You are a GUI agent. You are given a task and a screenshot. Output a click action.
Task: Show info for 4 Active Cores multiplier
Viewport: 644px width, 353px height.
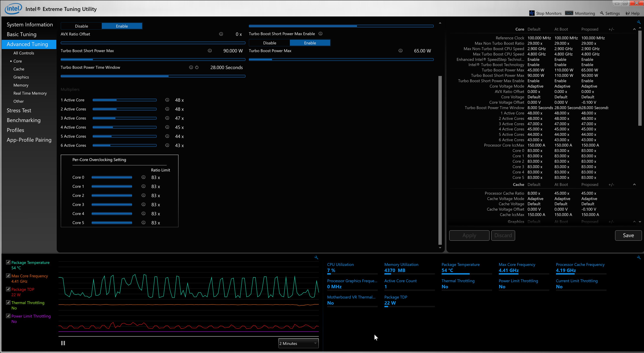tap(167, 127)
